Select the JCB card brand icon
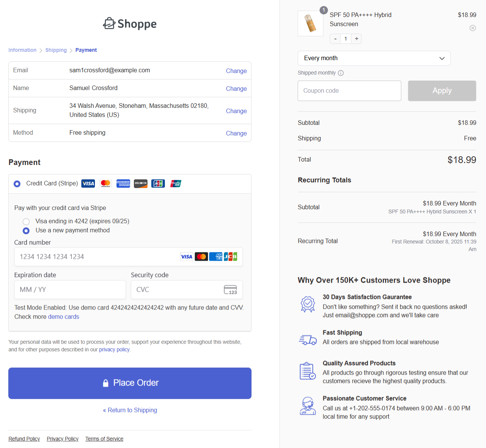This screenshot has width=486, height=448. coord(158,184)
